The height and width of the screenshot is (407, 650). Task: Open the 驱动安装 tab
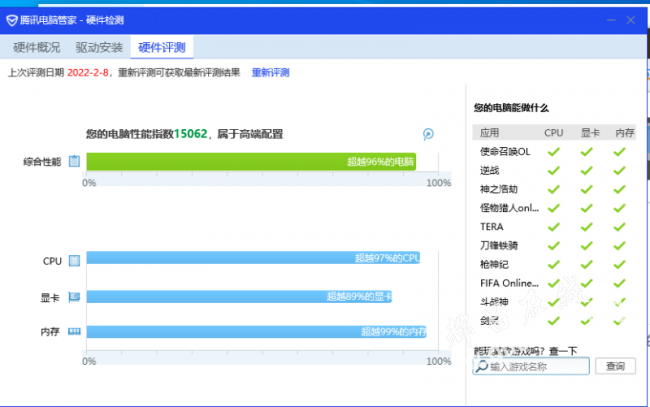(x=99, y=47)
